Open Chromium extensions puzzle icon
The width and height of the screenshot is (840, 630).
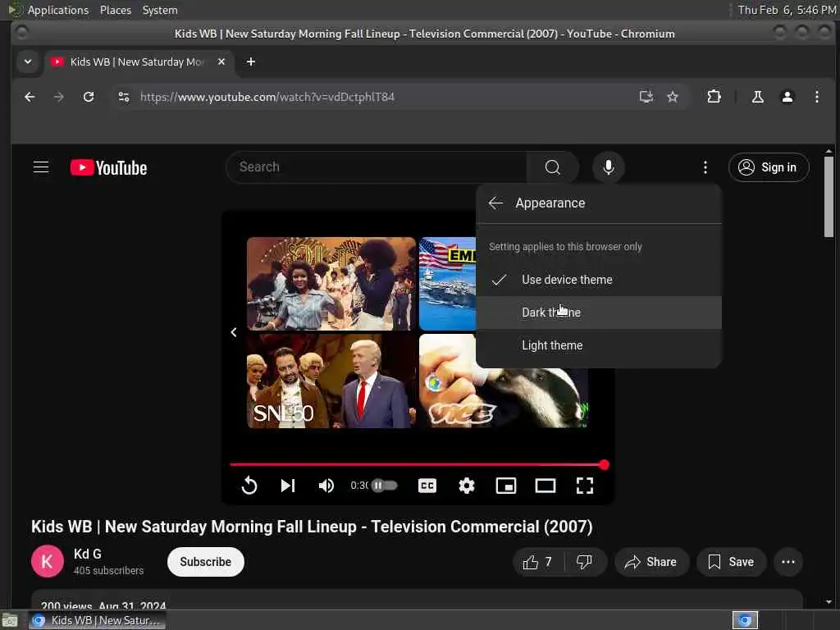(714, 97)
